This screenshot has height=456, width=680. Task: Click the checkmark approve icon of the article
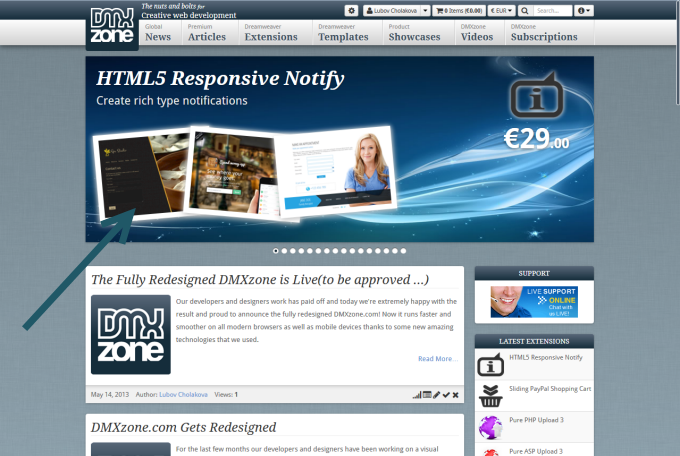(x=446, y=395)
